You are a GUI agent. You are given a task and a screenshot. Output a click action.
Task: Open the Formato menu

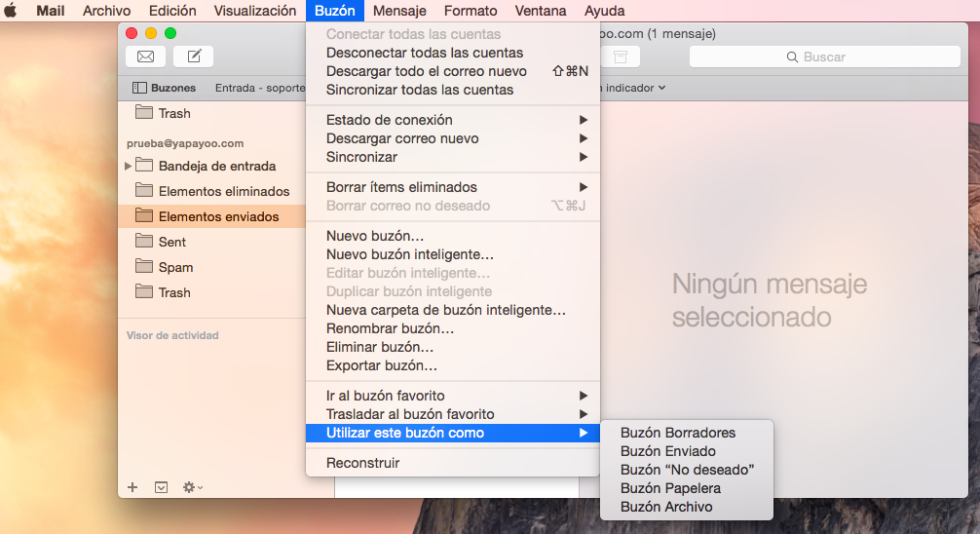click(471, 11)
